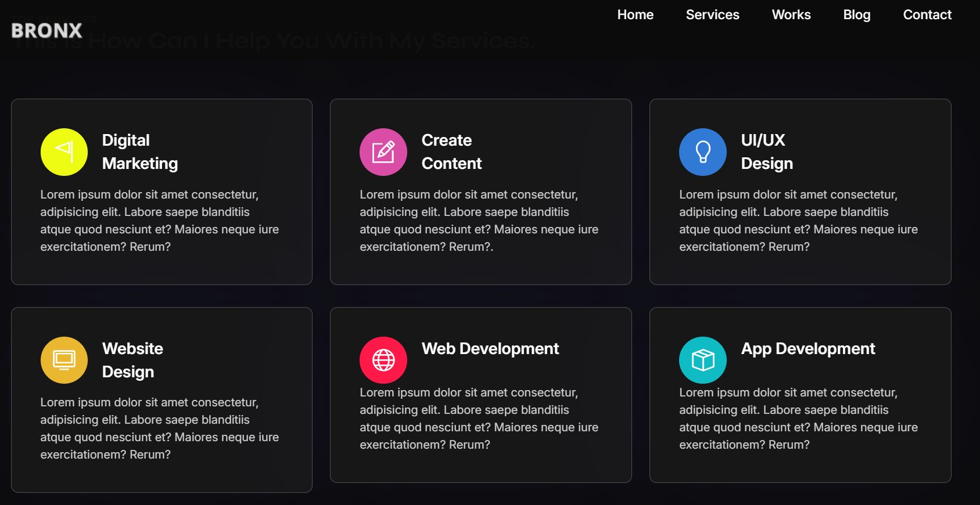This screenshot has width=980, height=505.
Task: Click the Web Development card description text
Action: pyautogui.click(x=479, y=419)
